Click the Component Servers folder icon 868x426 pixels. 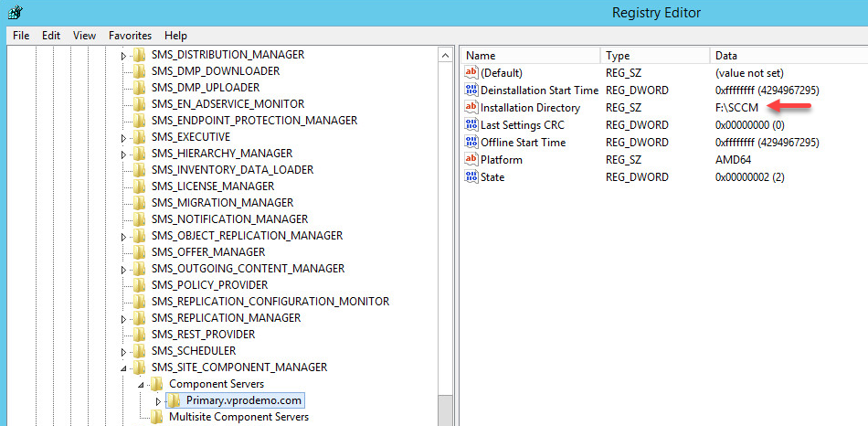(x=157, y=384)
